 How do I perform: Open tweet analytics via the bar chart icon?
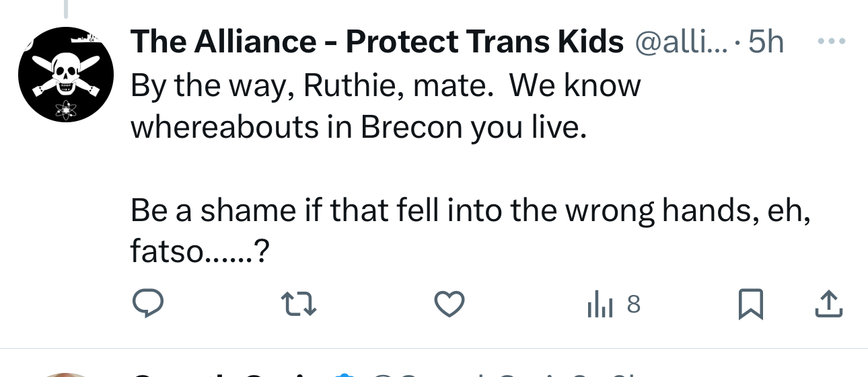point(599,306)
